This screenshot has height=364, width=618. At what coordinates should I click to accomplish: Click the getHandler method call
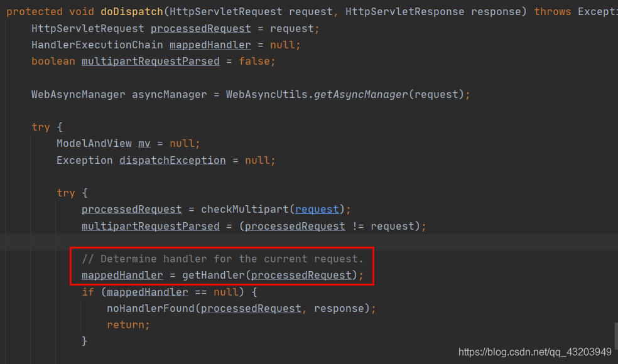[214, 275]
